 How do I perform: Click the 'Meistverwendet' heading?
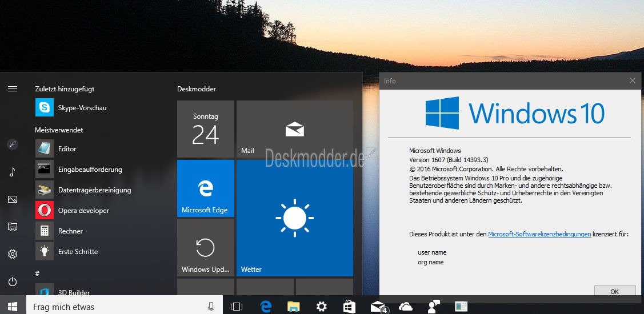(x=59, y=130)
